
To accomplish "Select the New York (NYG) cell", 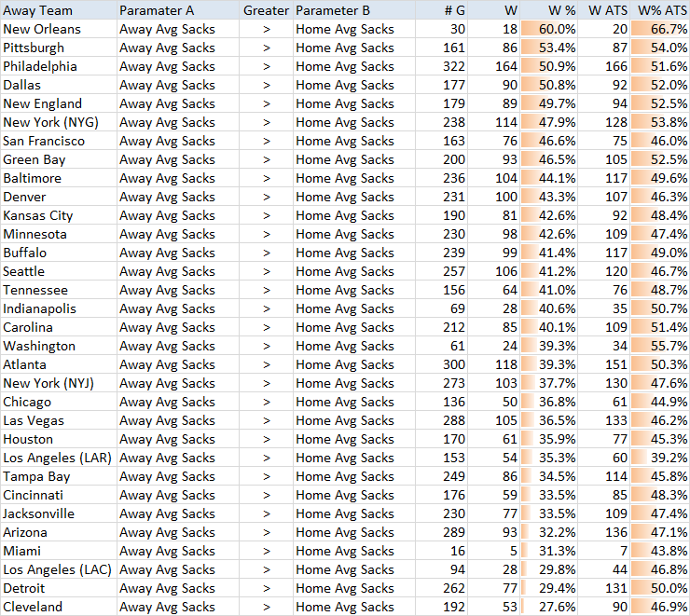I will coord(58,122).
